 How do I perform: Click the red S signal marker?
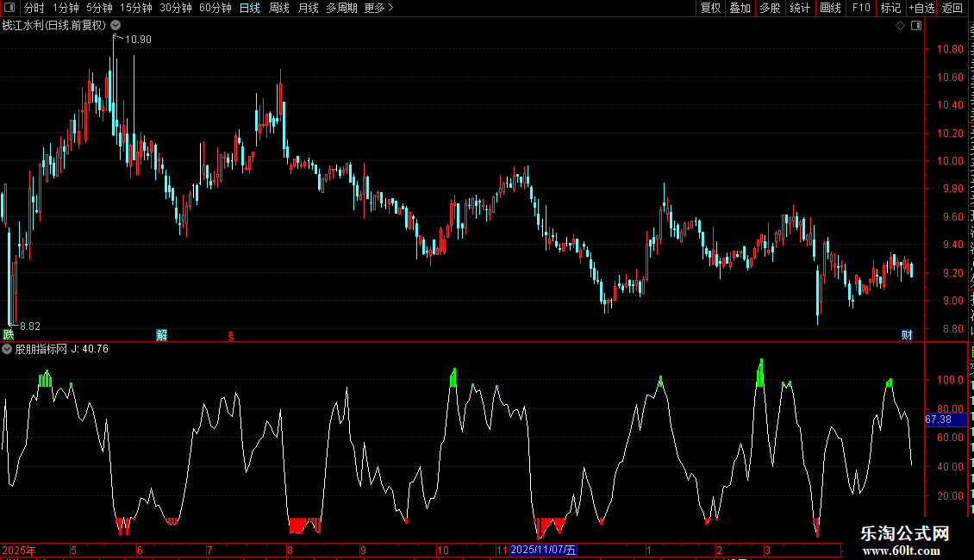pos(230,336)
